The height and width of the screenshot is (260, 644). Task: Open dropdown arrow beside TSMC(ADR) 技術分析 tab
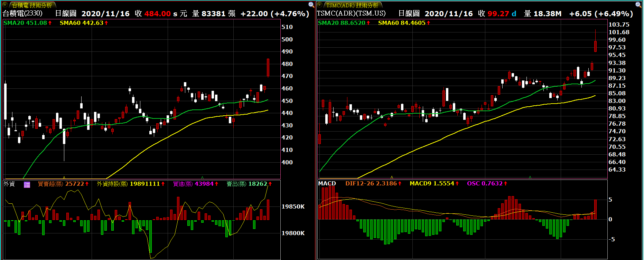tap(320, 5)
